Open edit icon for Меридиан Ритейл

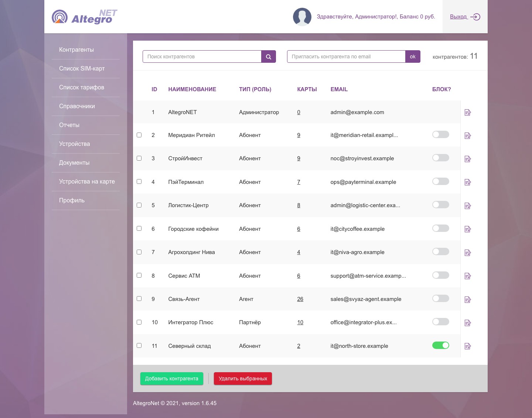[468, 136]
